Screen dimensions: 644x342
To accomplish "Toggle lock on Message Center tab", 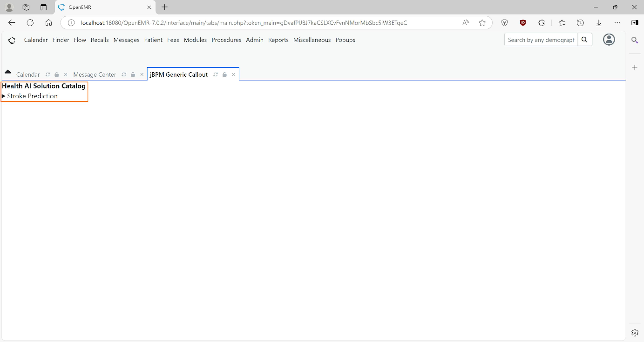I will tap(133, 74).
